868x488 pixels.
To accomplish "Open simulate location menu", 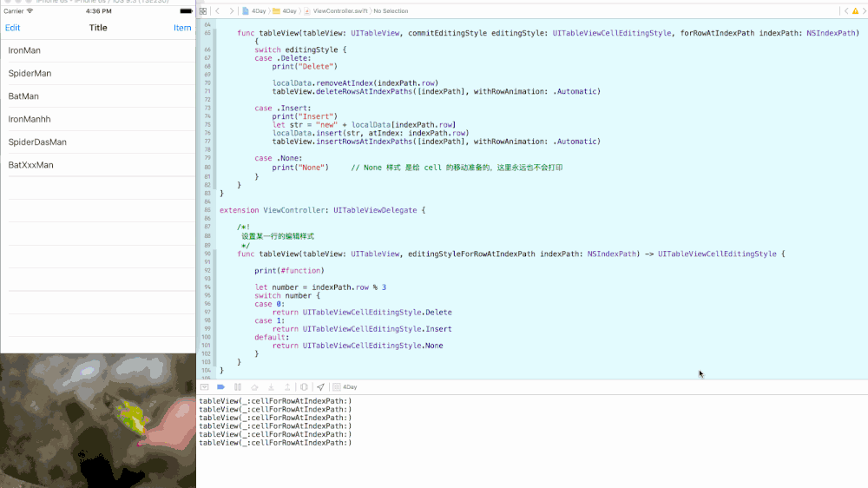I will pos(320,387).
